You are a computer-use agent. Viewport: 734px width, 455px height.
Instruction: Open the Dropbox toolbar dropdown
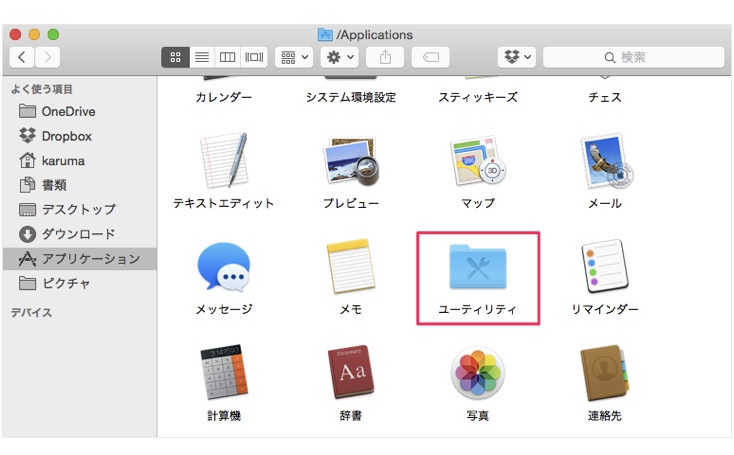click(x=517, y=57)
